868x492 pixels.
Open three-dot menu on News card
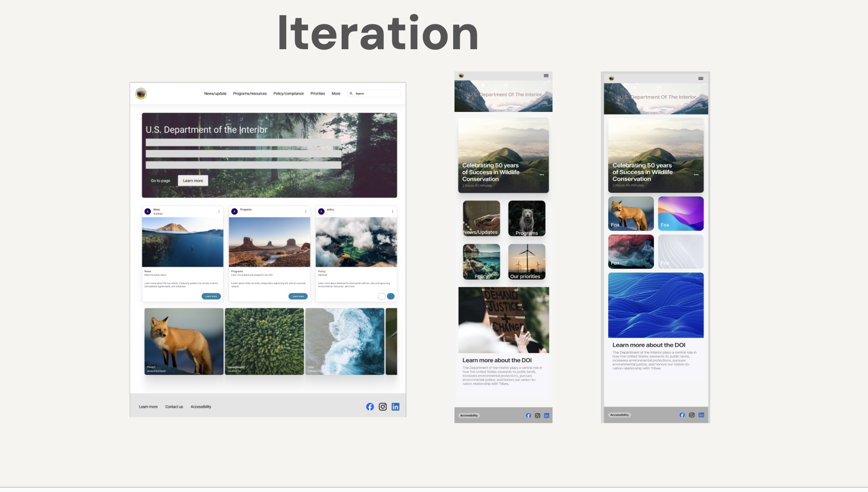[219, 212]
